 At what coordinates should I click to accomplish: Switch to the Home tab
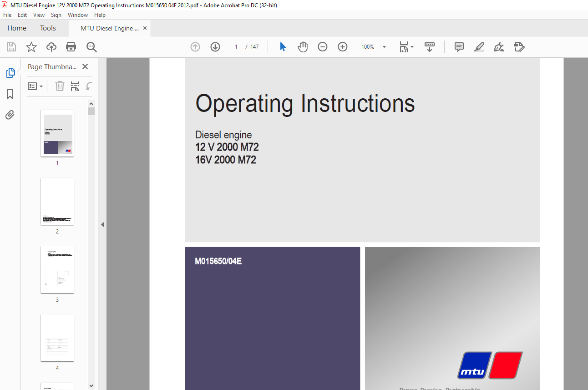click(x=17, y=28)
